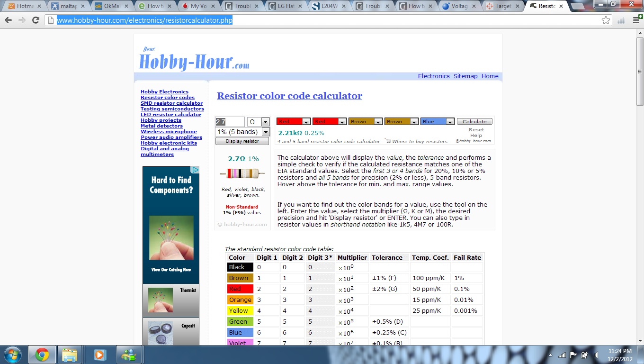
Task: Switch to the OkMal browser tab
Action: click(x=111, y=7)
